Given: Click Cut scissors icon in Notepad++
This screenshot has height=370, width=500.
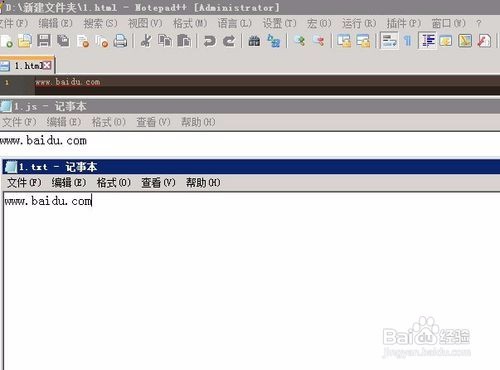Looking at the screenshot, I should pos(146,41).
